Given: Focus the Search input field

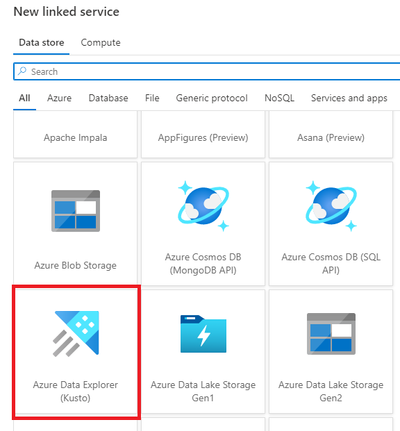Looking at the screenshot, I should [207, 71].
